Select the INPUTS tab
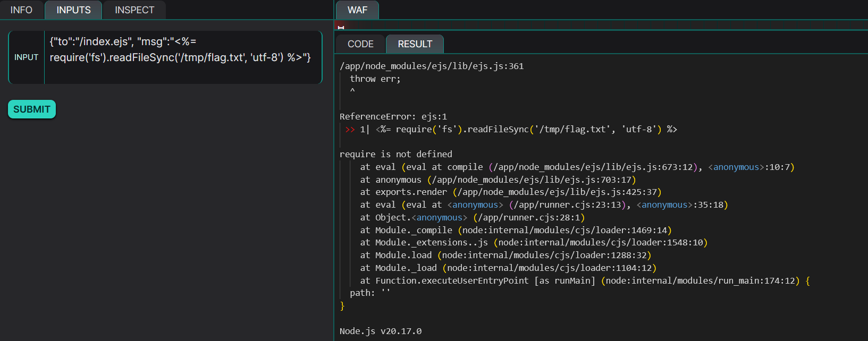 (73, 10)
